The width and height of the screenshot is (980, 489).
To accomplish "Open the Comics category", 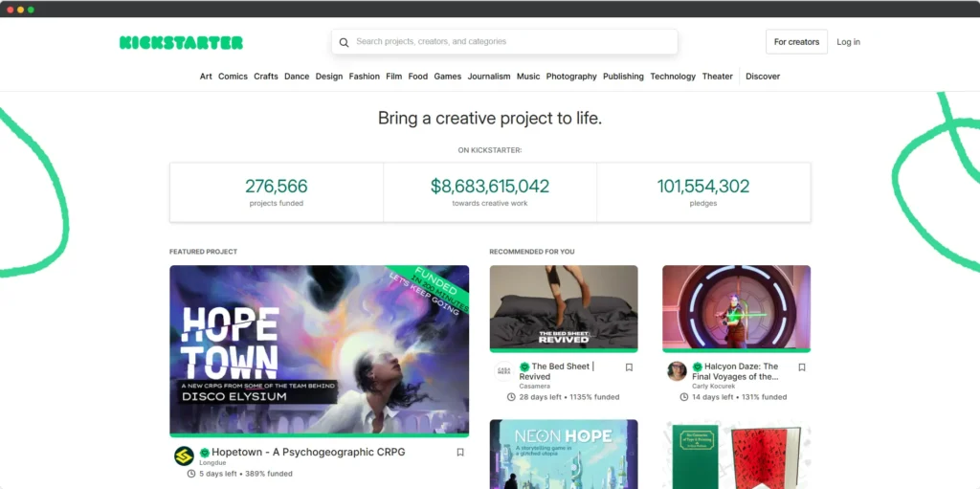I will (x=233, y=77).
